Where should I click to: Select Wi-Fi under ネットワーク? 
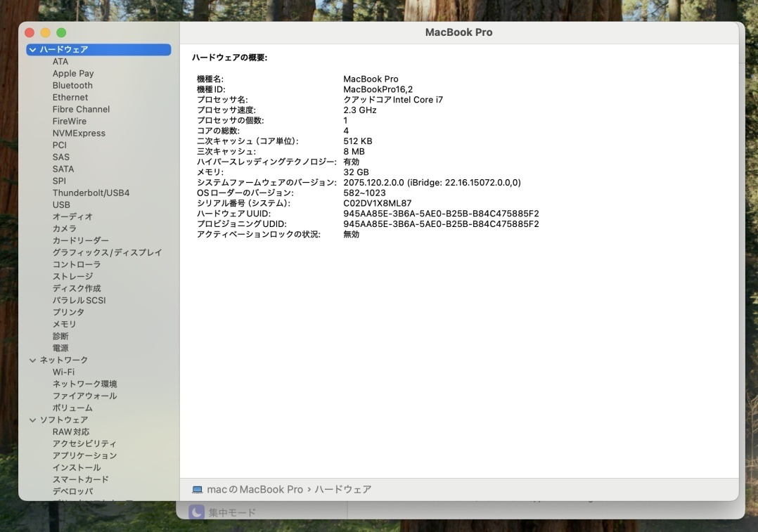pyautogui.click(x=63, y=372)
